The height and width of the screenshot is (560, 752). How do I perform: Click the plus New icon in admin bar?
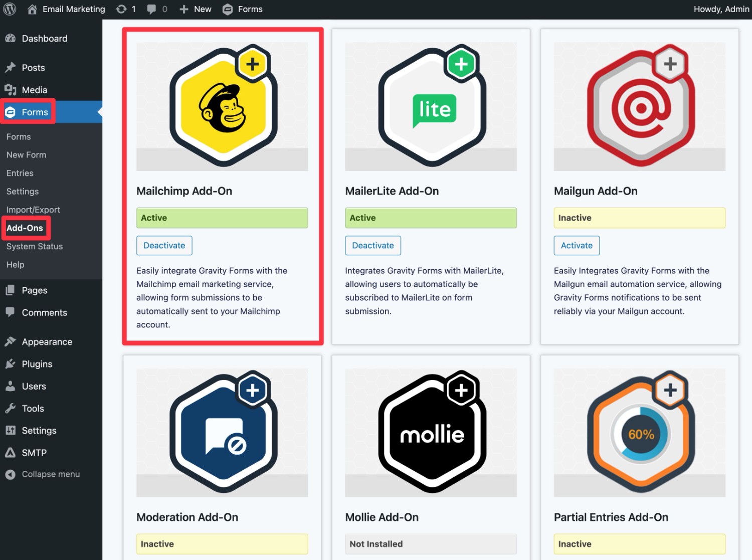click(184, 9)
